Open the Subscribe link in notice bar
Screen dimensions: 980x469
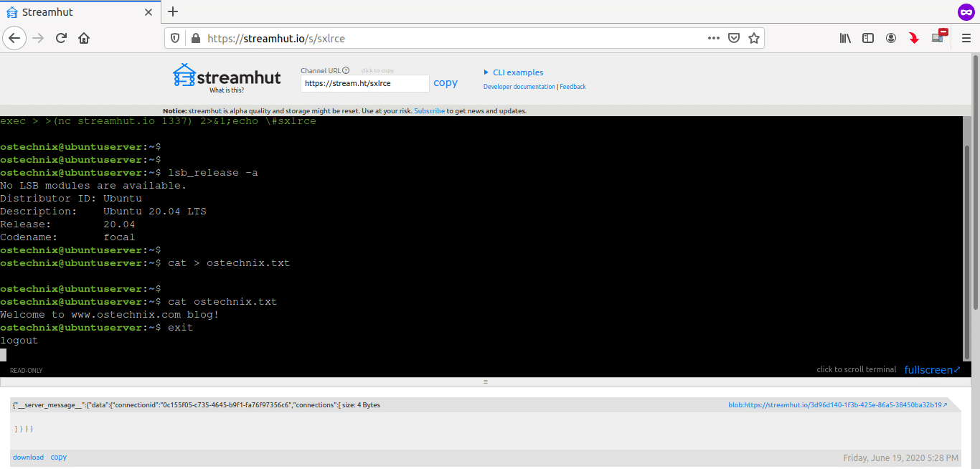[x=429, y=110]
